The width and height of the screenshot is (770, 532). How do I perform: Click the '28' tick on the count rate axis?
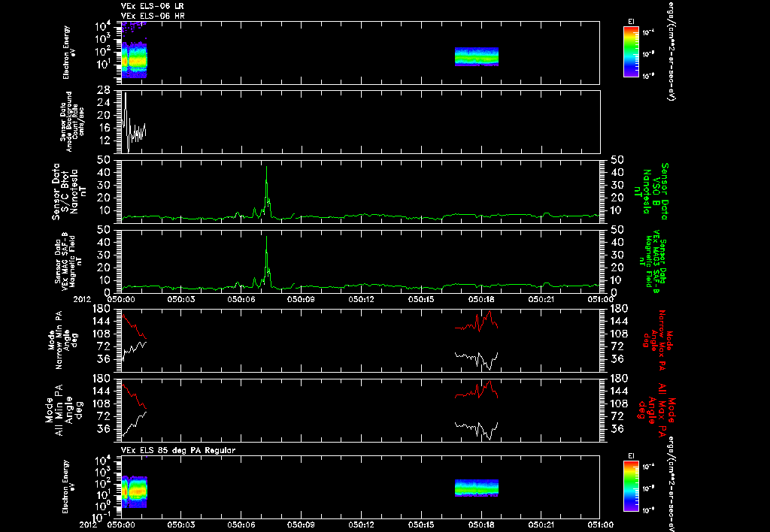point(103,90)
